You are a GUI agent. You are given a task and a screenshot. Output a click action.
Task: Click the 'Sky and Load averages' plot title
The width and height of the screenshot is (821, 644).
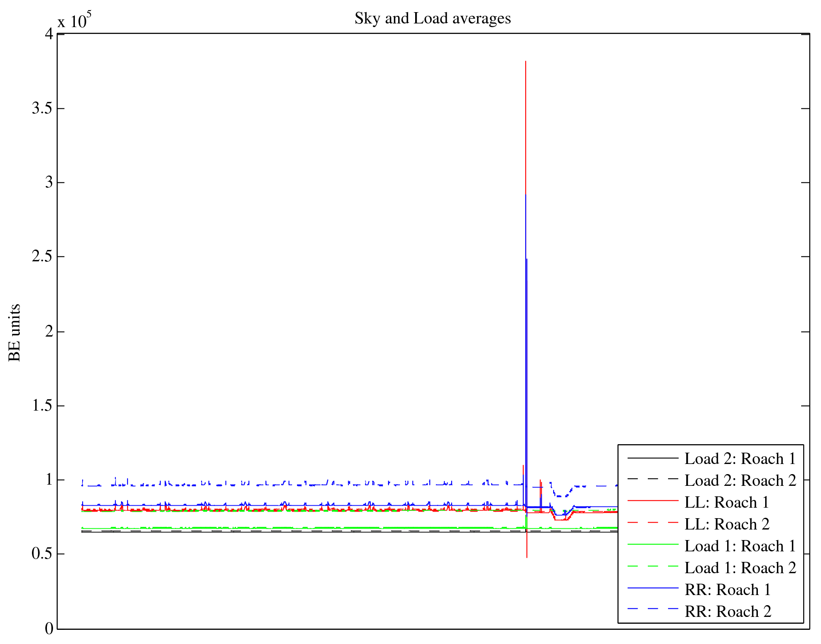click(x=433, y=19)
